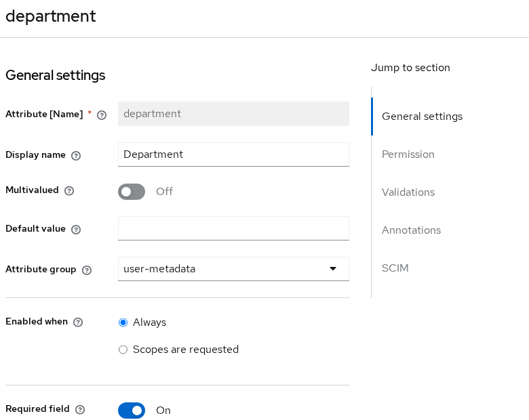Screen dimensions: 529x420
Task: Click the 'General settings' form heading
Action: (x=56, y=75)
